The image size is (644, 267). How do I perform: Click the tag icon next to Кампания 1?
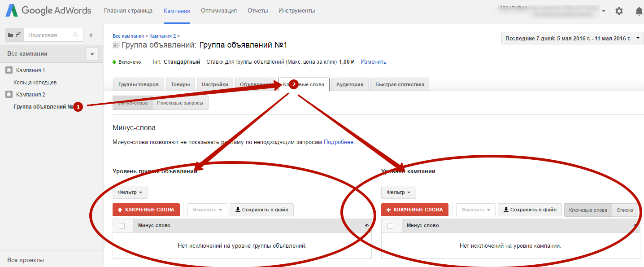[9, 70]
